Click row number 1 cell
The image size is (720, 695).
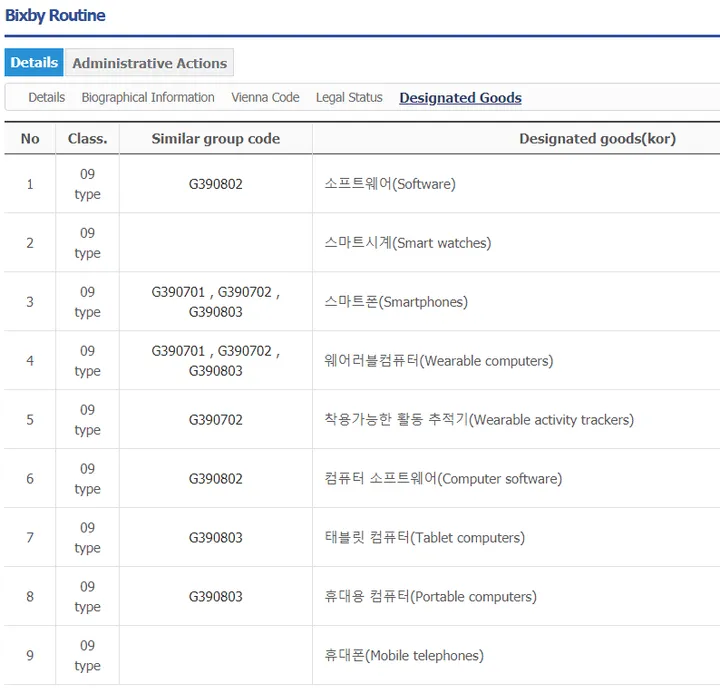click(30, 184)
